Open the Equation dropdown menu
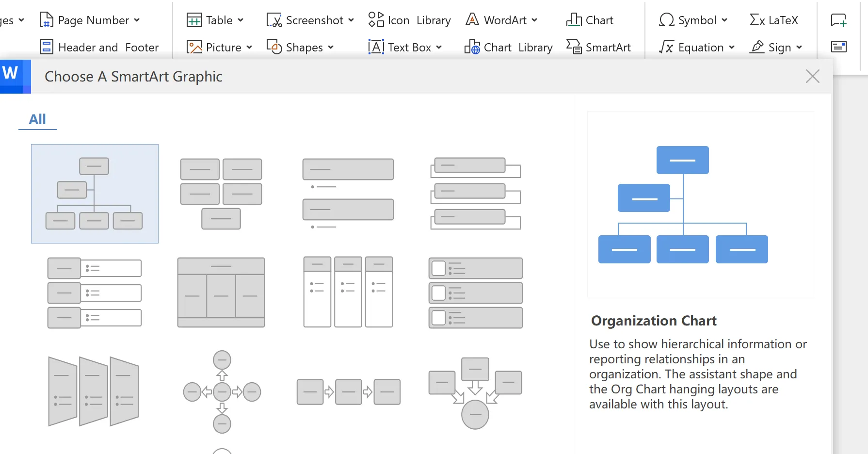The height and width of the screenshot is (454, 868). click(732, 47)
